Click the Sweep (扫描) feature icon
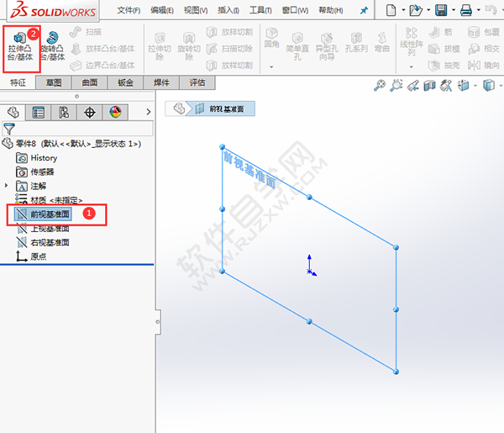This screenshot has width=504, height=433. pos(76,32)
